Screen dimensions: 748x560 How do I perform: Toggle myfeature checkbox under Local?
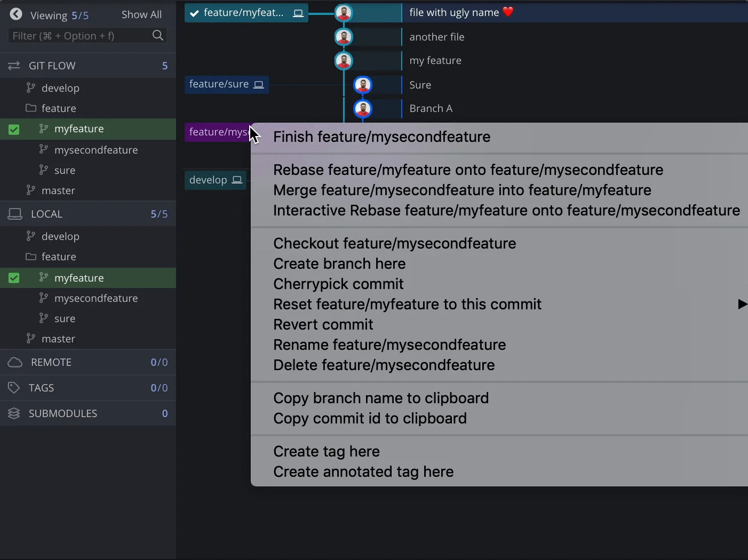14,278
